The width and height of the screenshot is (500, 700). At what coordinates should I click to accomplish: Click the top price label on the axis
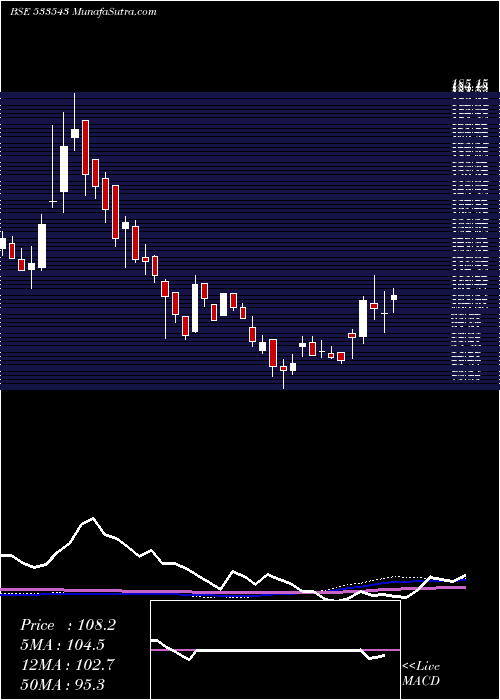click(x=470, y=83)
